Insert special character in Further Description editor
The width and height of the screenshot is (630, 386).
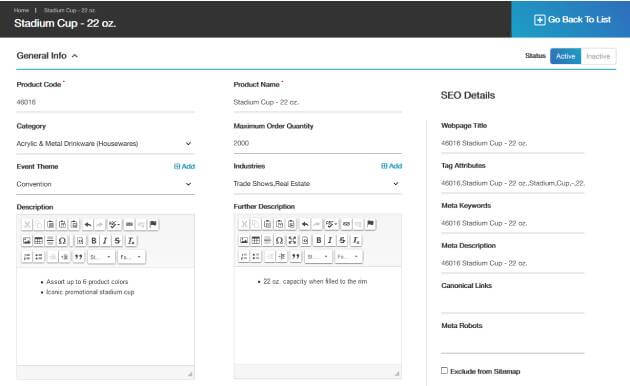pyautogui.click(x=279, y=240)
